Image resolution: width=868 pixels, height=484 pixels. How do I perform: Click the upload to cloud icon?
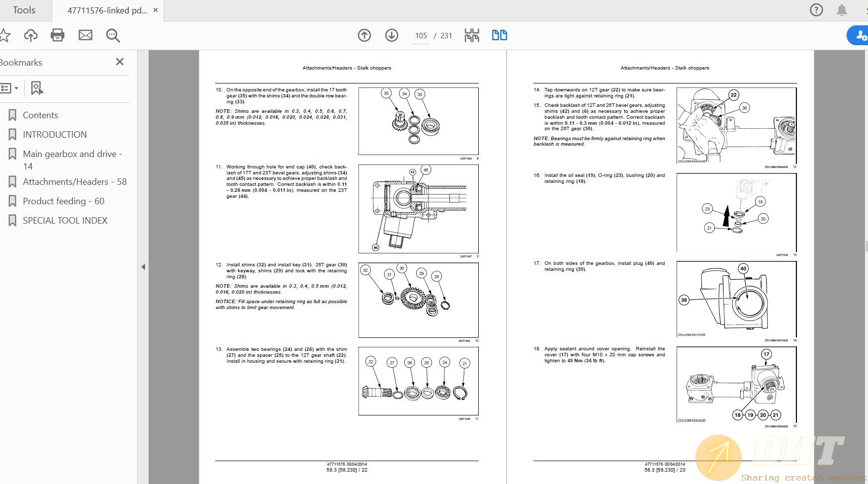click(31, 35)
